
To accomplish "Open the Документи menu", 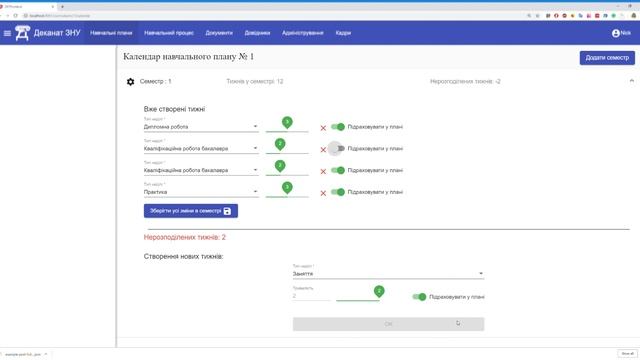I will (219, 33).
